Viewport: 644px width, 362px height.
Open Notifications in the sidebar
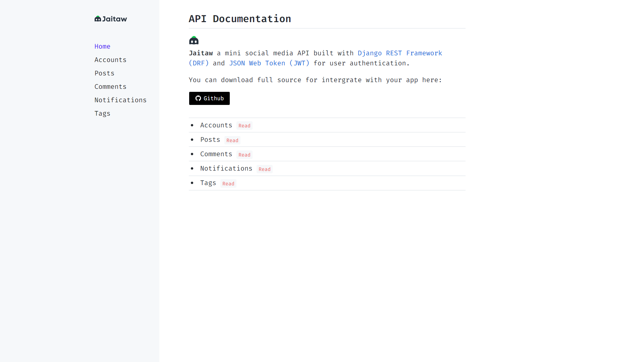coord(120,100)
